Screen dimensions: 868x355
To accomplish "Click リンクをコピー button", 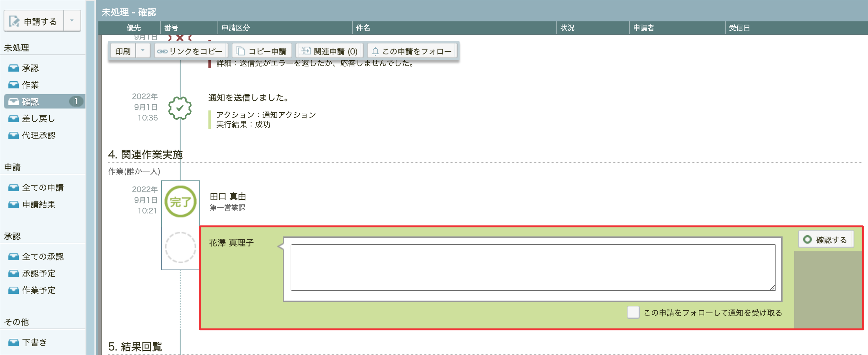I will tap(191, 51).
